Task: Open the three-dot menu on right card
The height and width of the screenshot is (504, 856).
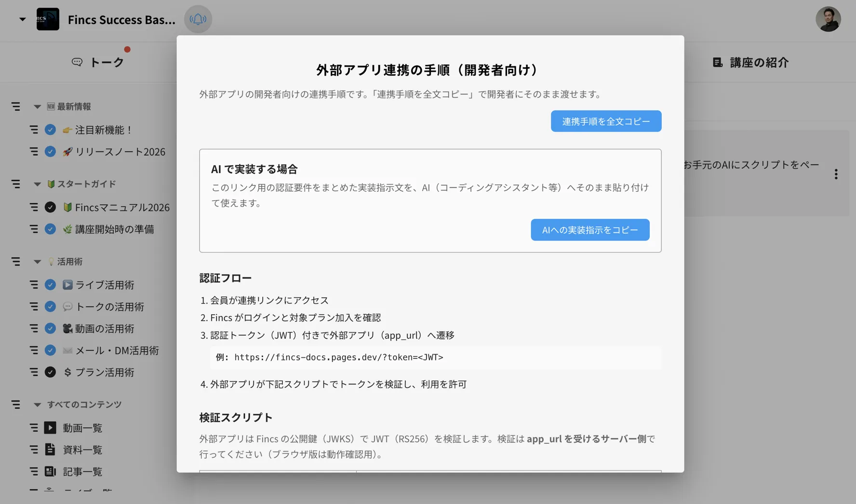Action: [x=836, y=174]
